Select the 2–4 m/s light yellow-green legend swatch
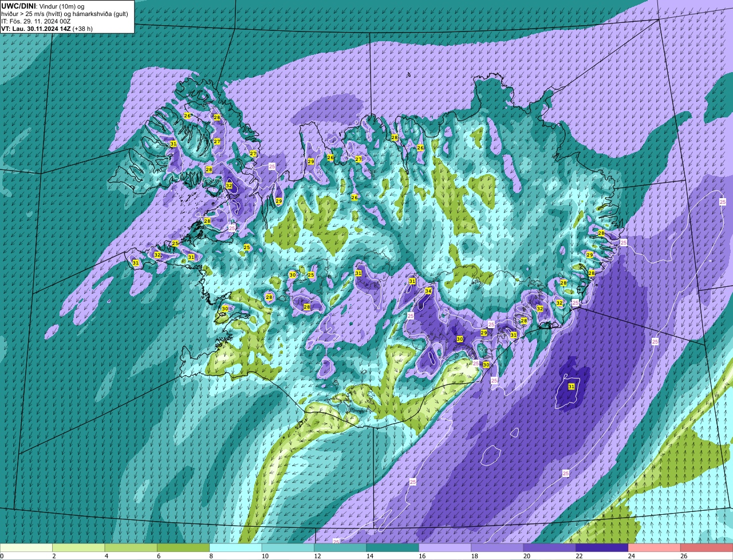 point(79,548)
